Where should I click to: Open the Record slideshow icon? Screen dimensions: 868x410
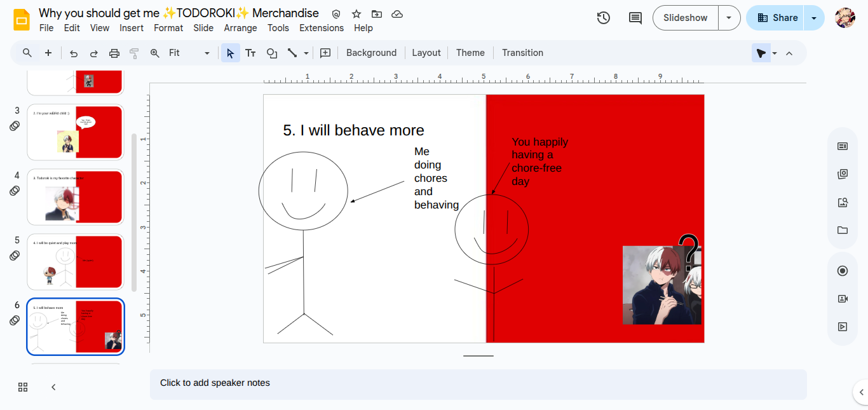click(843, 271)
